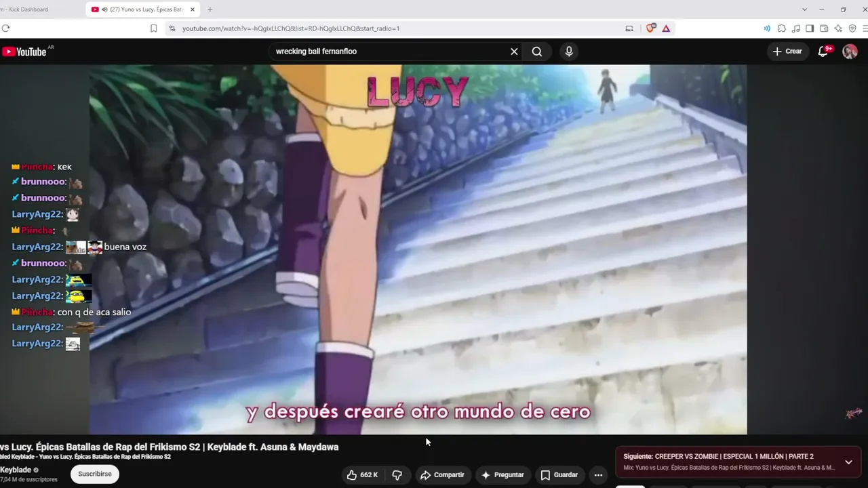Screen dimensions: 868x488
Task: Click the video player to pause
Action: click(418, 249)
